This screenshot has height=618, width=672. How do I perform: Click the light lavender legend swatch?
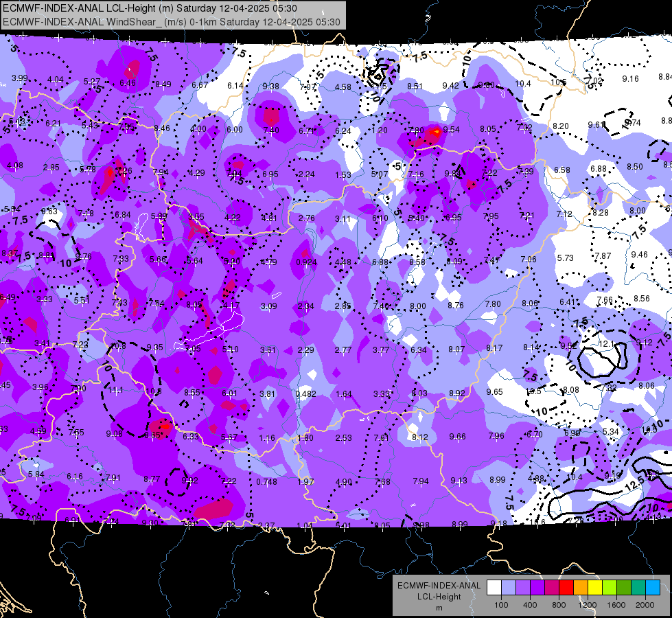click(x=509, y=588)
